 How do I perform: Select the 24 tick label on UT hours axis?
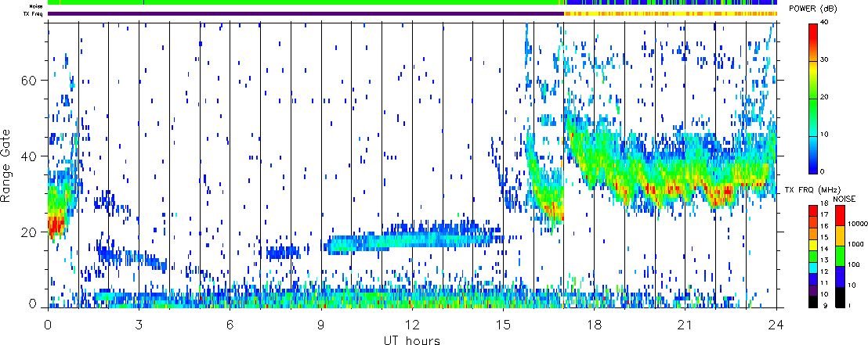[776, 324]
